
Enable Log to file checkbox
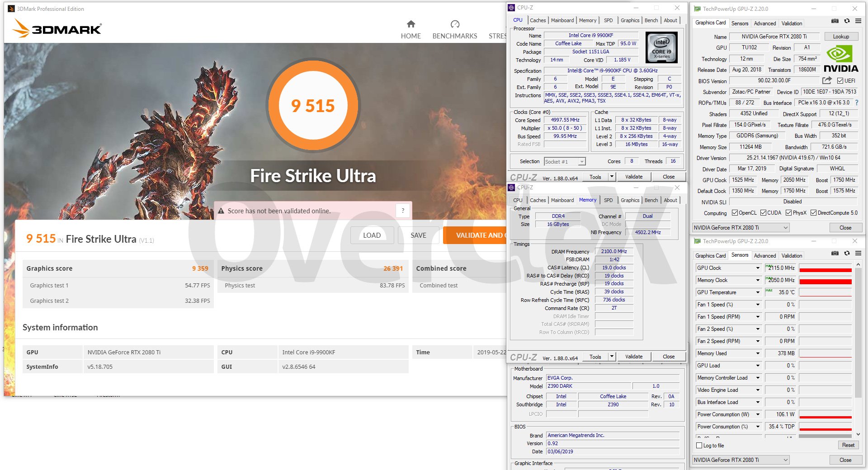pos(699,446)
